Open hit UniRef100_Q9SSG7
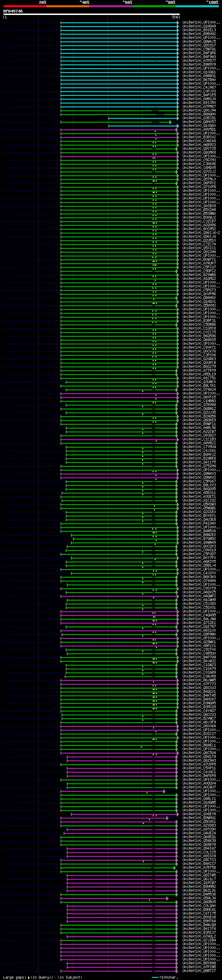This screenshot has height=980, width=222. [x=199, y=45]
